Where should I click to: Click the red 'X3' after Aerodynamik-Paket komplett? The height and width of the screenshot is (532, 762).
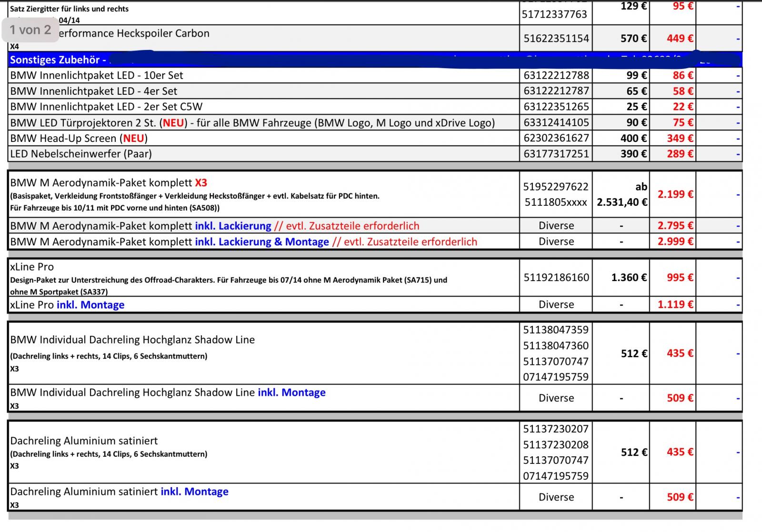[201, 183]
